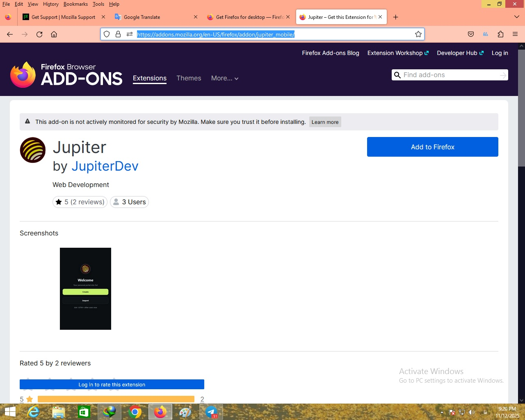Save page to Pocket

(471, 34)
